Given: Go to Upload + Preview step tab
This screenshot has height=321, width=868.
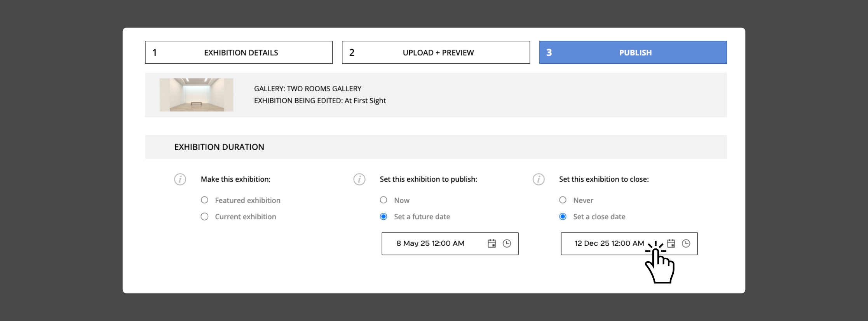Looking at the screenshot, I should (436, 52).
